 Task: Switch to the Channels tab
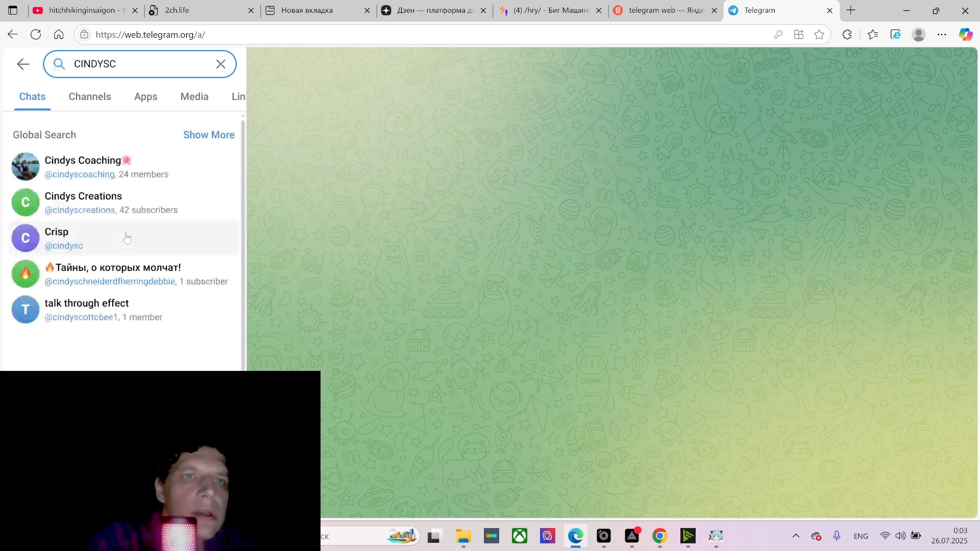point(90,96)
